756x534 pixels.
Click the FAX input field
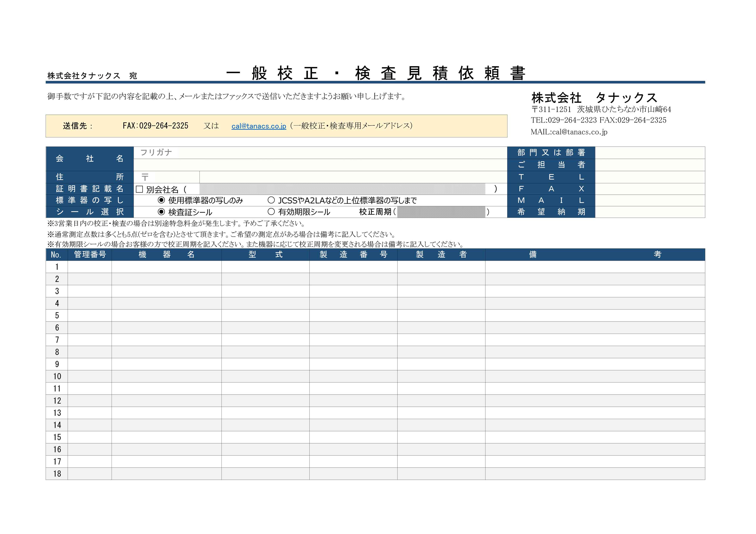[650, 189]
